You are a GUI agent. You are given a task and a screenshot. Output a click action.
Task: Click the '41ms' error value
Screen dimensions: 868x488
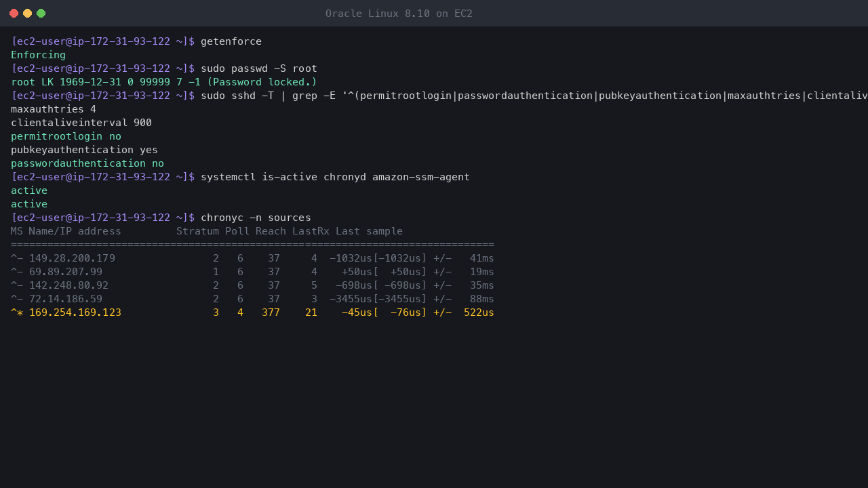(482, 258)
